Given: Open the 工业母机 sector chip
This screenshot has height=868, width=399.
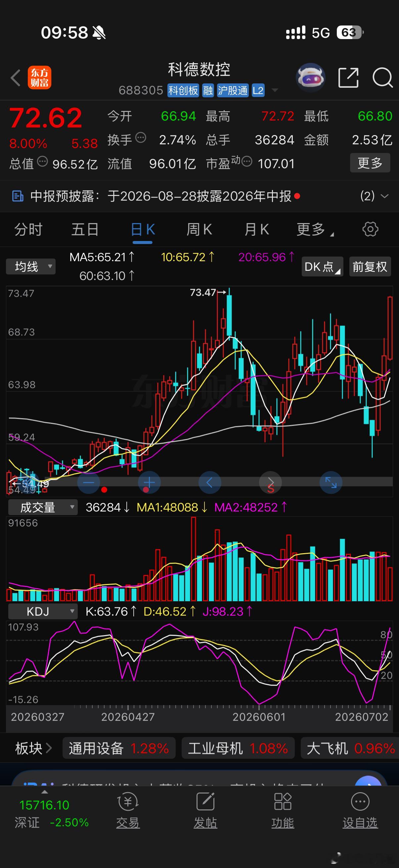Looking at the screenshot, I should click(238, 748).
